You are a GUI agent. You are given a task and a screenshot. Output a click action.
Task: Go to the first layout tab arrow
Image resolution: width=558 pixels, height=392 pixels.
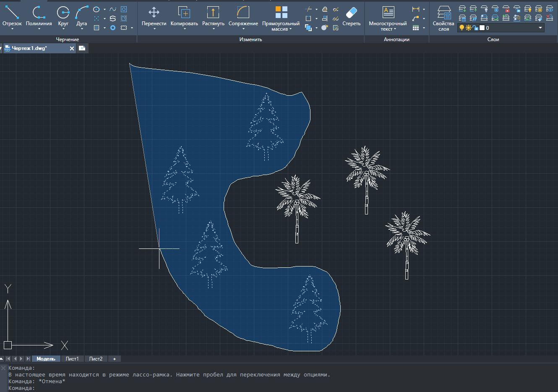8,359
